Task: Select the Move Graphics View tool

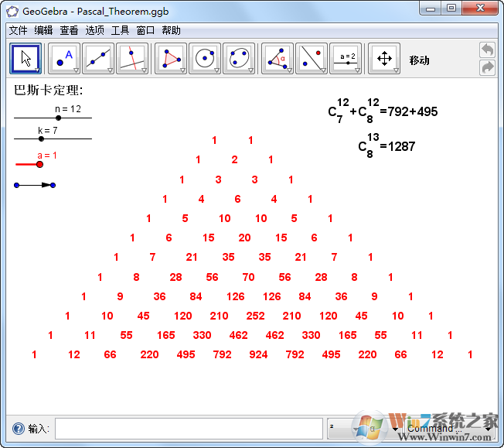Action: point(384,59)
